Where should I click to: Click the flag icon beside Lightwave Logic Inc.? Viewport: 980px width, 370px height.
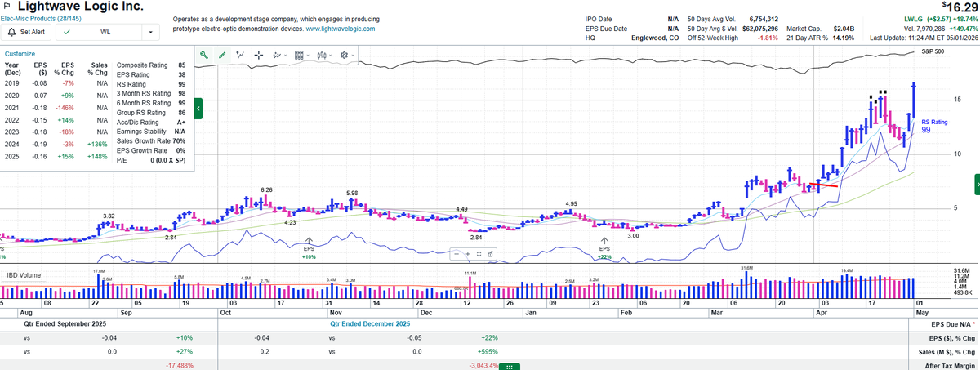(7, 6)
